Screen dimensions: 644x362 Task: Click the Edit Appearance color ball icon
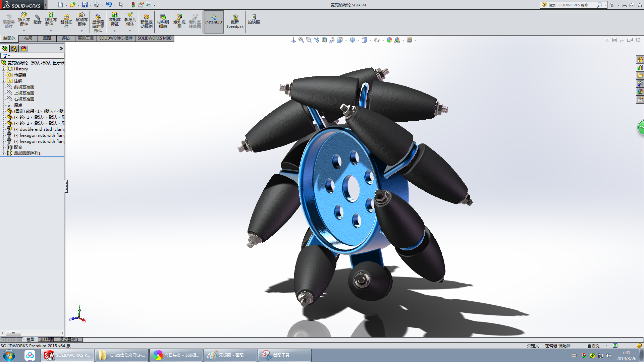tap(389, 40)
